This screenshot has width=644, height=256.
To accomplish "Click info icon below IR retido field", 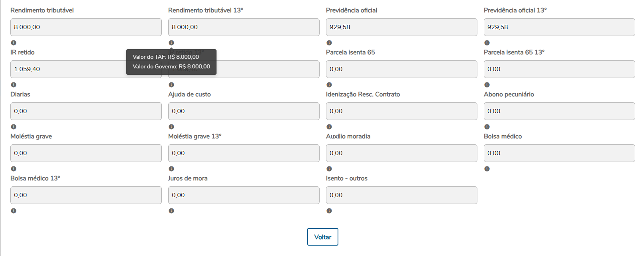I will coord(14,85).
